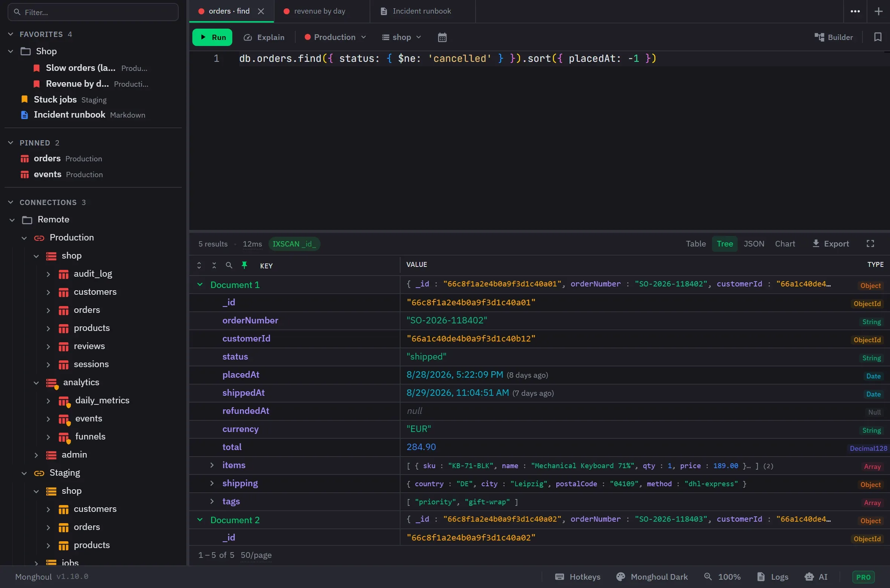Switch to the Incident runbook tab
Image resolution: width=890 pixels, height=588 pixels.
[x=422, y=11]
